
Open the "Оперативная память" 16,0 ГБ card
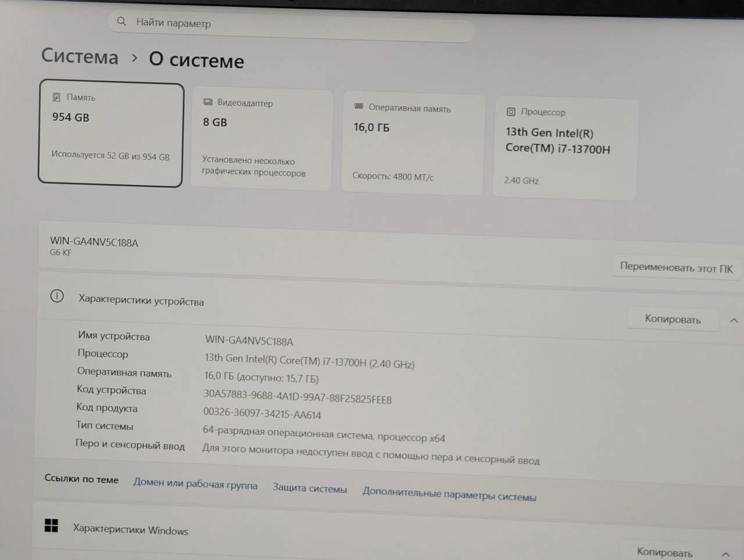[x=412, y=145]
